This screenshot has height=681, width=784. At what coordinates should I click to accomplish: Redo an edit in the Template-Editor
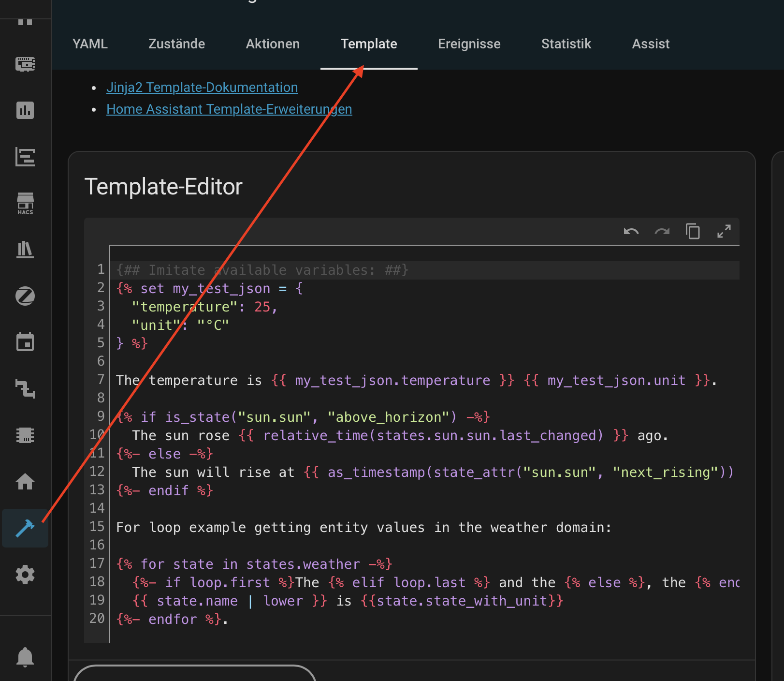pos(662,232)
